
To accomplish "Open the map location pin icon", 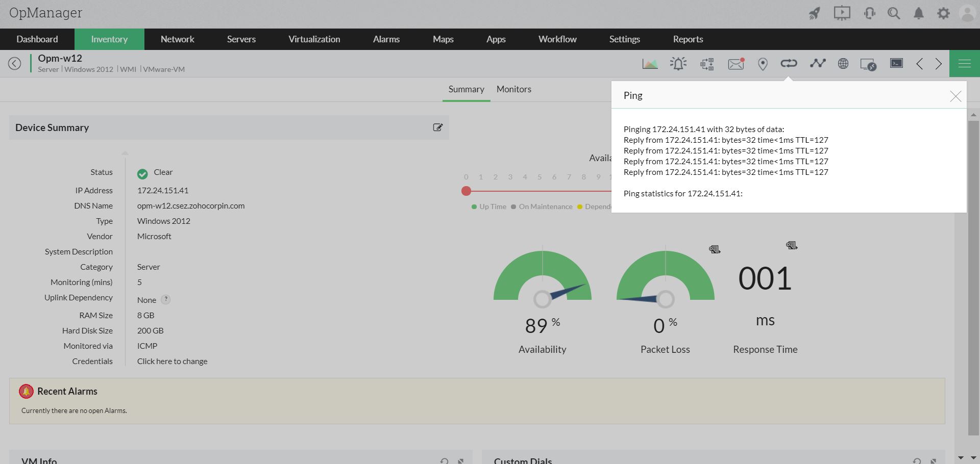I will tap(763, 64).
